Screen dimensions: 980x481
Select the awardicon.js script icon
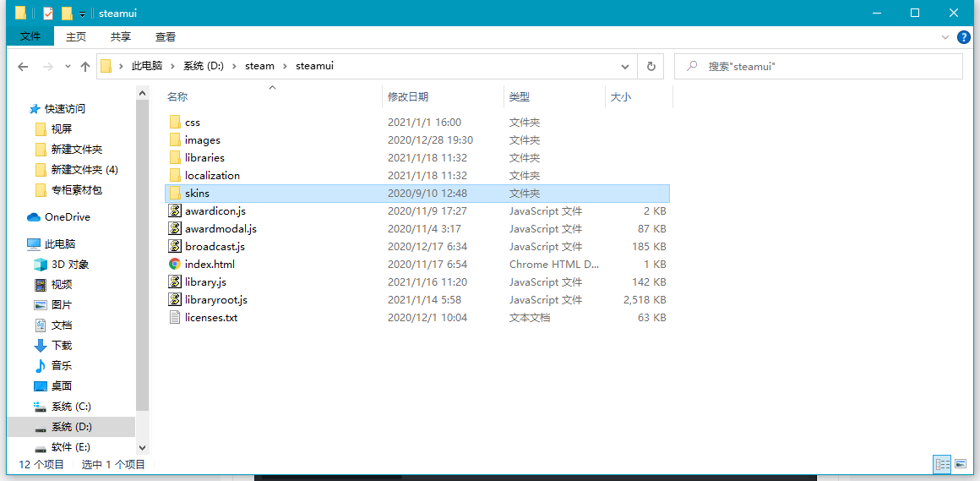point(175,211)
